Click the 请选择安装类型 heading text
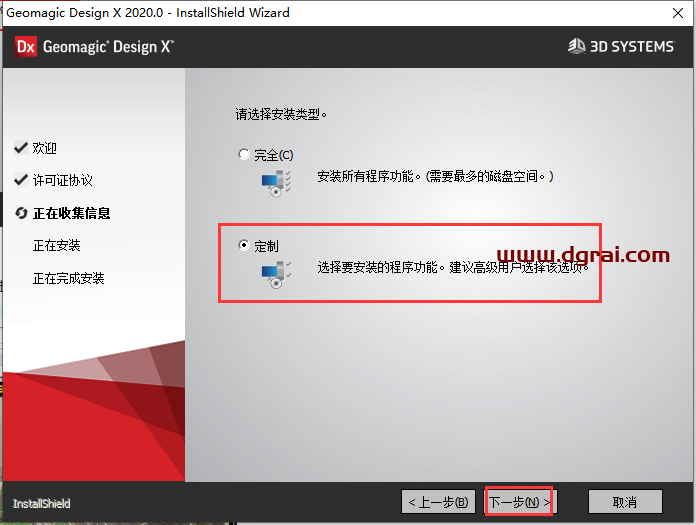This screenshot has width=696, height=525. pos(281,114)
